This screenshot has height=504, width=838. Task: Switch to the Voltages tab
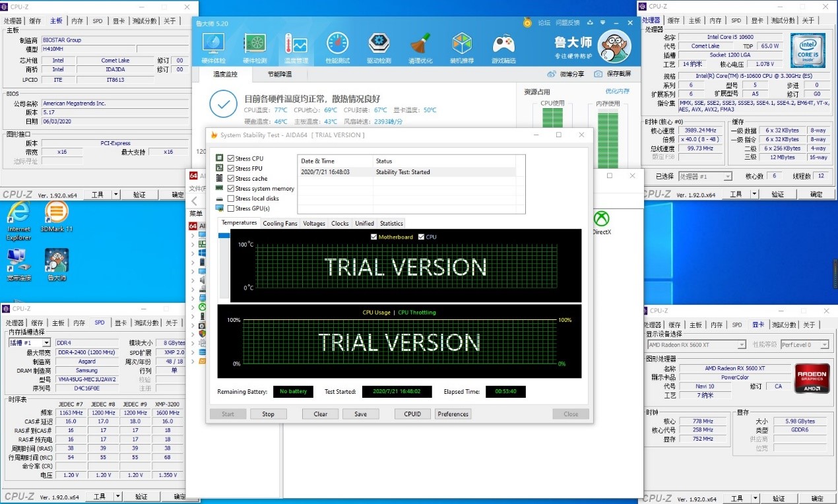[x=314, y=224]
